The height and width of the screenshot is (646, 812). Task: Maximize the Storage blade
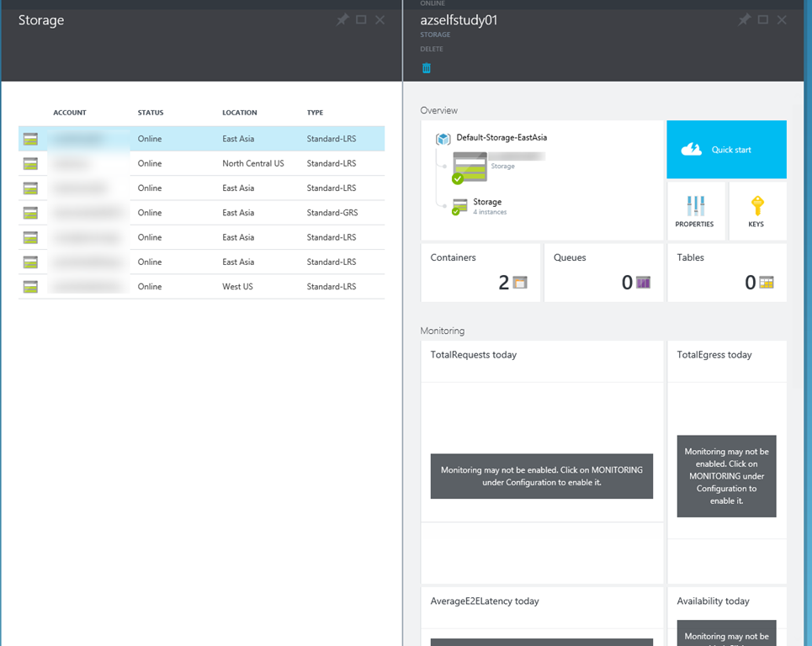(x=361, y=19)
